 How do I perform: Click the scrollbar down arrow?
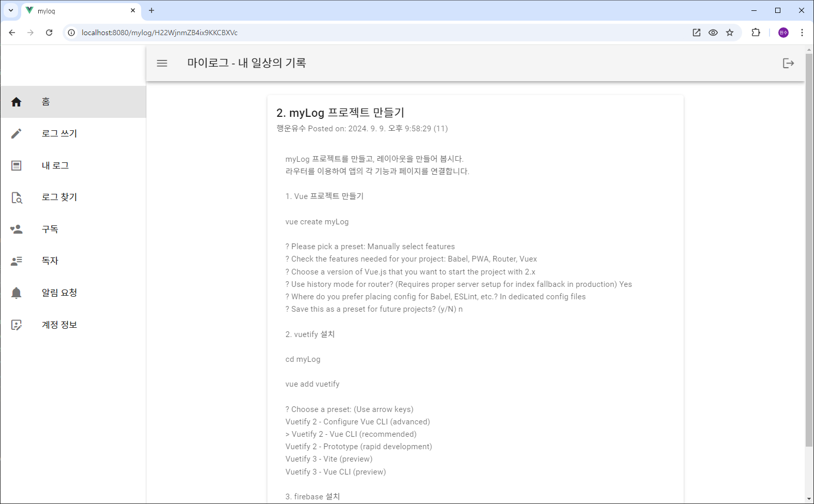click(x=809, y=499)
